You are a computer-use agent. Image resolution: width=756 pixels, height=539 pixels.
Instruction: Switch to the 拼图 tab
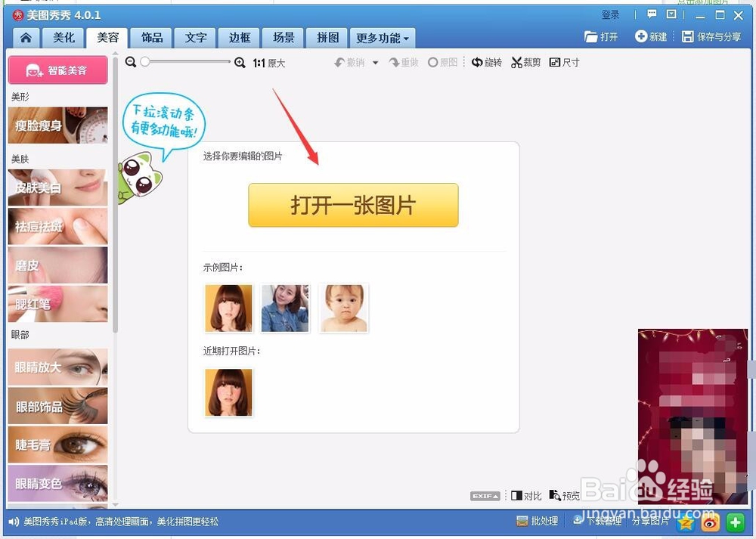[x=327, y=37]
